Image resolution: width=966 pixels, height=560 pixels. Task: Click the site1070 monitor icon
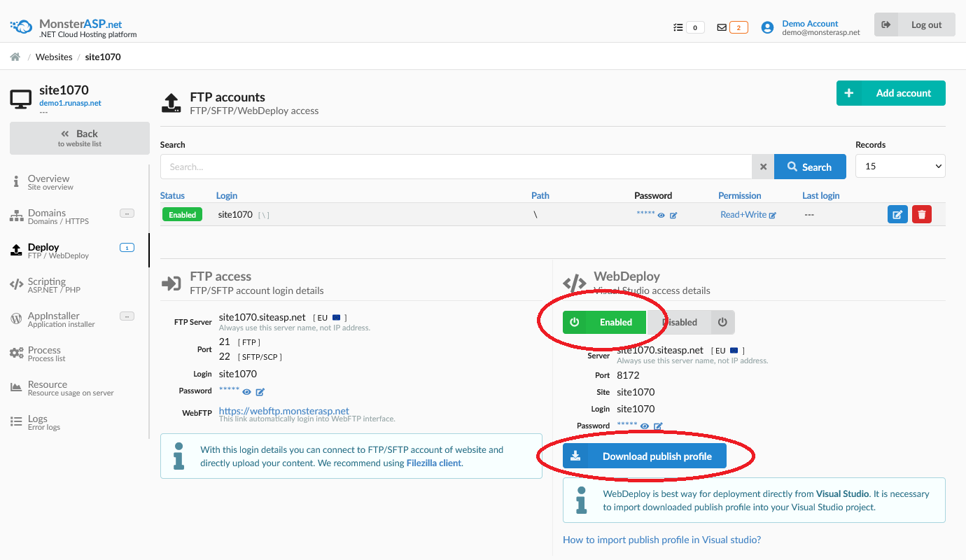(x=21, y=99)
